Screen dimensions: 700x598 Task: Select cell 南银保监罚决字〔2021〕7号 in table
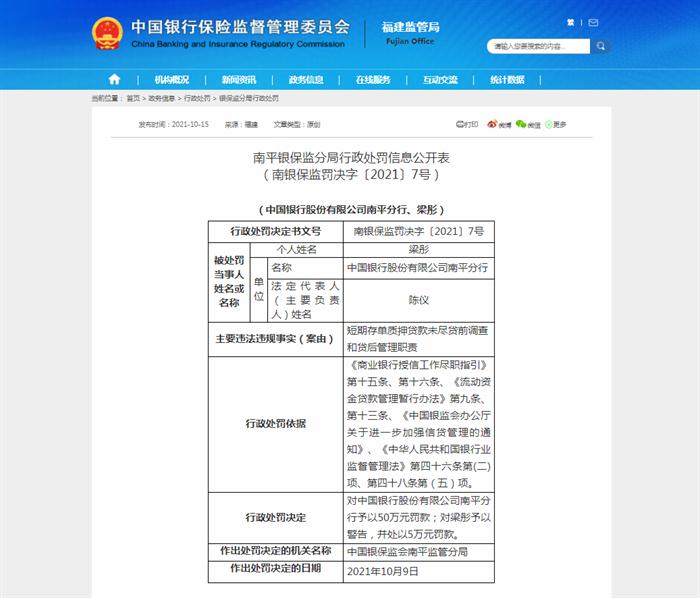(x=419, y=231)
